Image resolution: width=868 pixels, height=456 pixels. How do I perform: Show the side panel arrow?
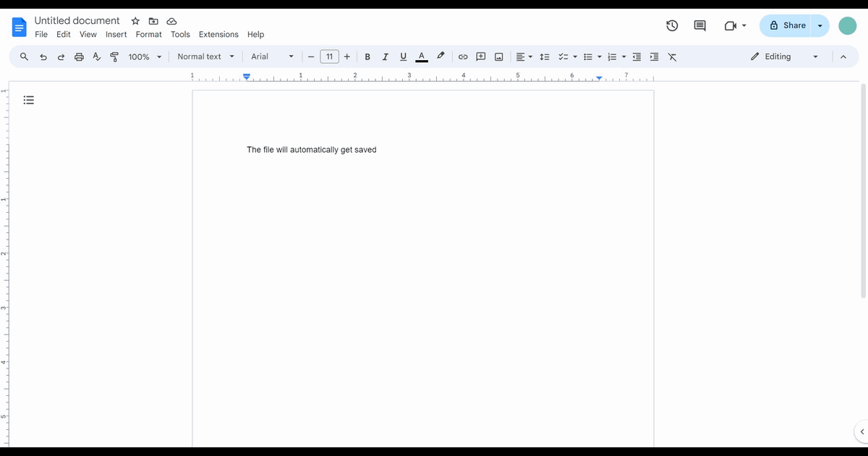point(861,432)
